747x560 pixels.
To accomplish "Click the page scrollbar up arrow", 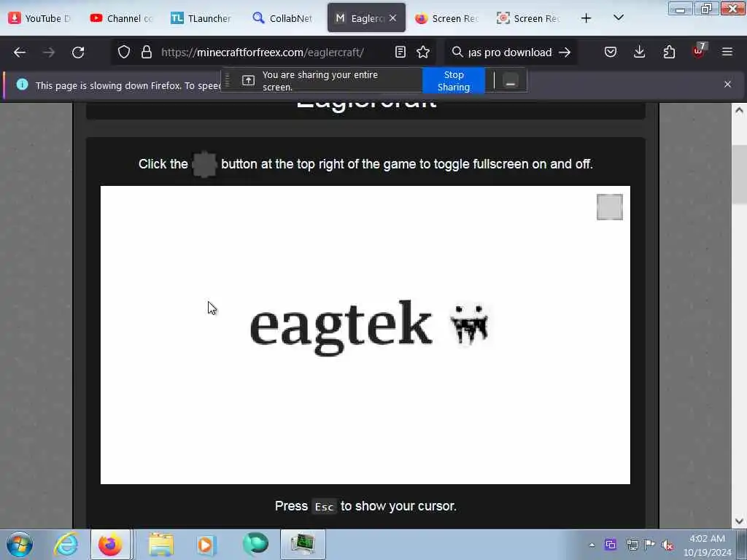I will click(x=739, y=111).
